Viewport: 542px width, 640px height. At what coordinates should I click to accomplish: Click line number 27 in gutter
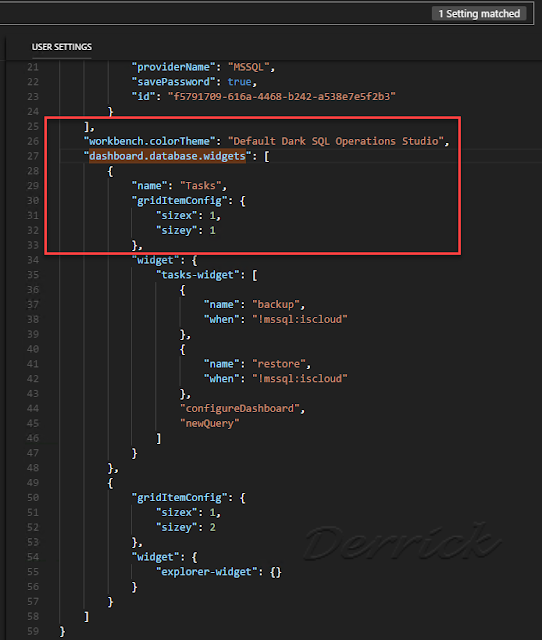tap(33, 156)
